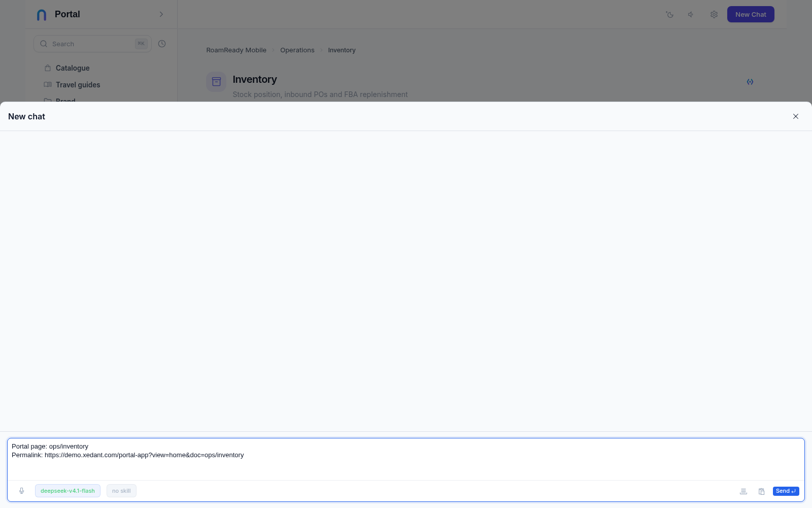
Task: Send the chat message
Action: click(x=786, y=491)
